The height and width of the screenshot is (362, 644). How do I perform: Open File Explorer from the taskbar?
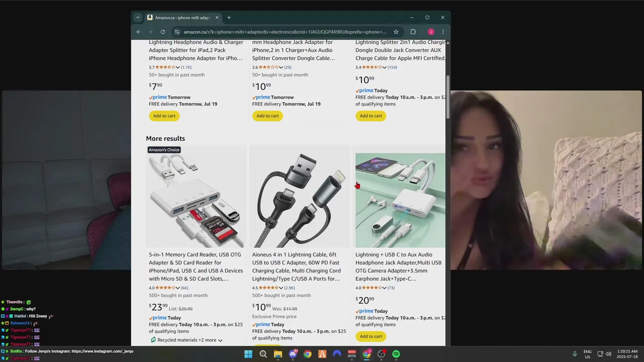(278, 354)
